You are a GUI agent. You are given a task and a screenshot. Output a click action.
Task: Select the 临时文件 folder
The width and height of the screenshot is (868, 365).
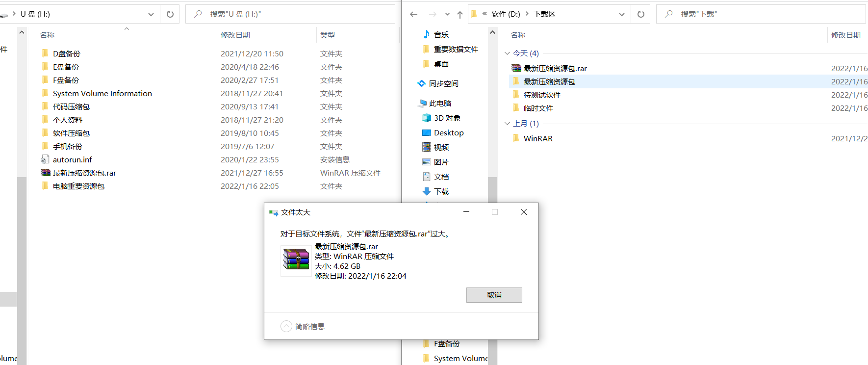(x=538, y=108)
